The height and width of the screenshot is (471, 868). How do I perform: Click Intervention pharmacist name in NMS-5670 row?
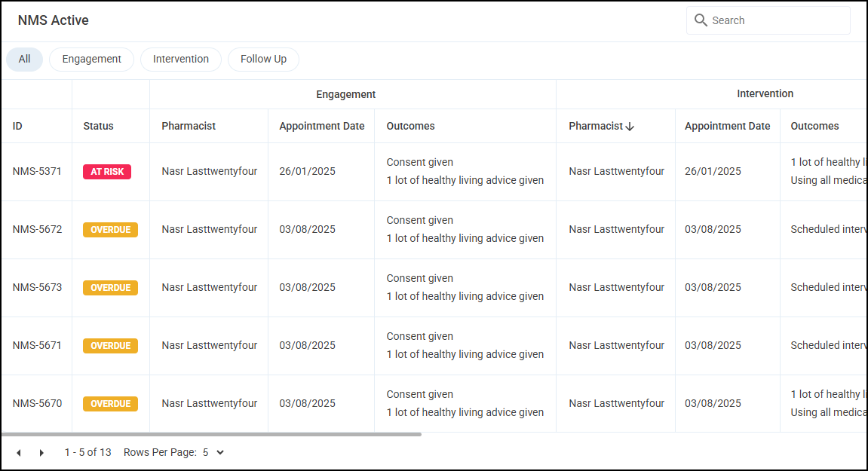tap(616, 404)
